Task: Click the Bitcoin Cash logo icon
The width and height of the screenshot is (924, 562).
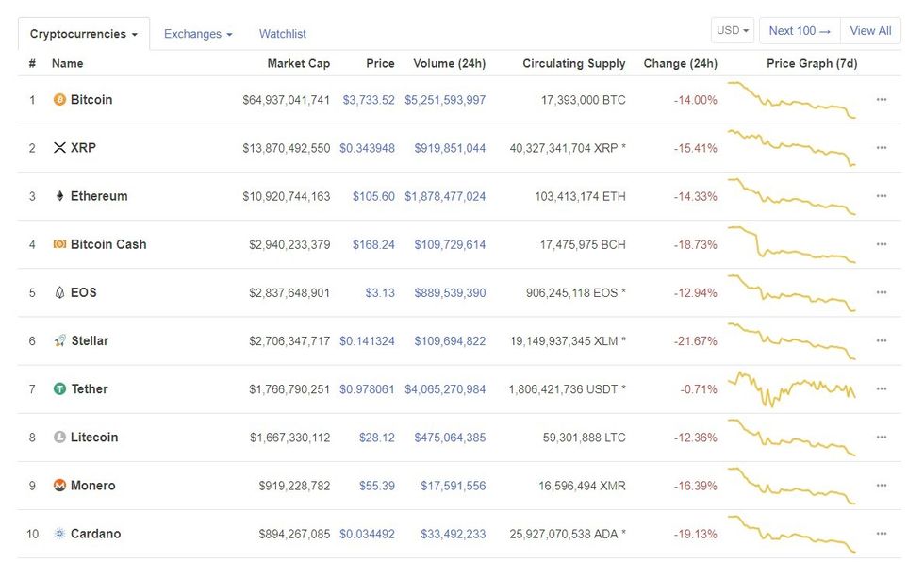Action: (59, 244)
